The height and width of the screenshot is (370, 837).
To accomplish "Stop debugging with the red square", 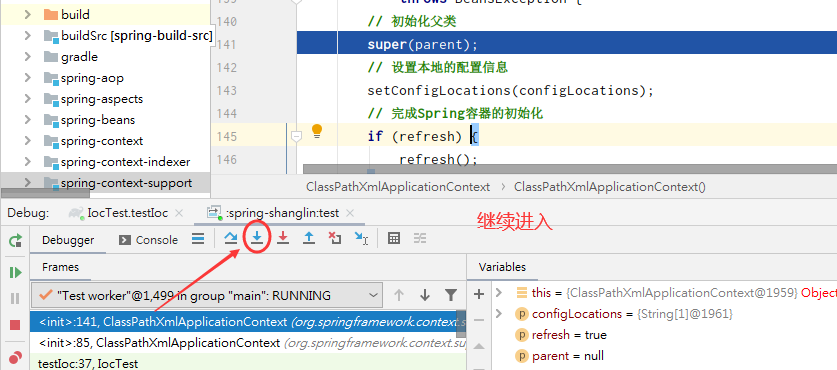I will [x=15, y=325].
